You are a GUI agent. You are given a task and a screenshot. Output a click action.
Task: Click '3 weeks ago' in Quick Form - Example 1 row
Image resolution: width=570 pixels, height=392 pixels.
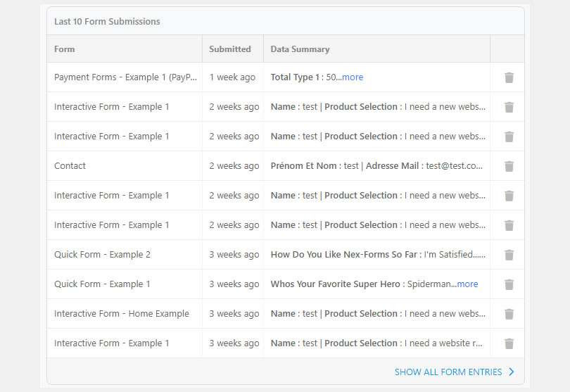click(x=234, y=284)
